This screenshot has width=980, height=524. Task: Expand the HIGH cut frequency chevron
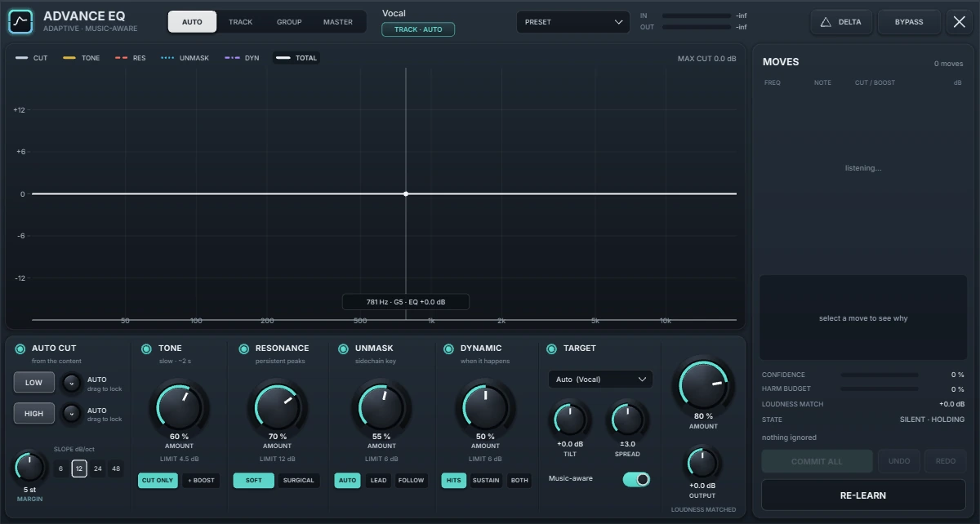[x=71, y=414]
